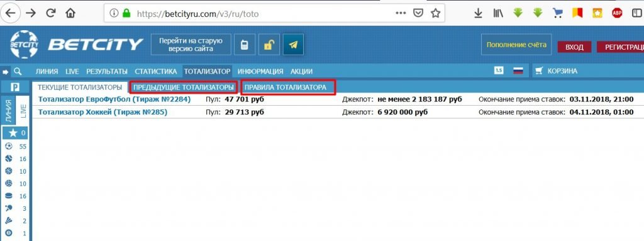Screen dimensions: 644x241
Task: Open the АКЦИИ menu item
Action: pyautogui.click(x=301, y=71)
